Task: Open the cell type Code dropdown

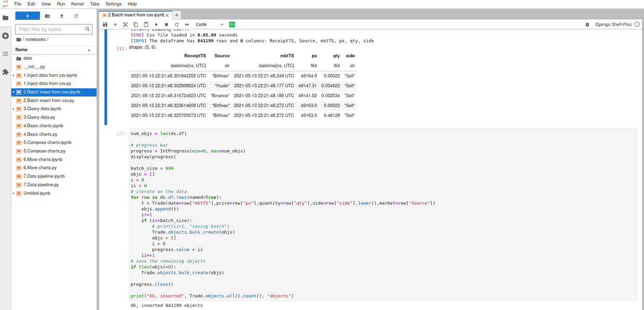Action: point(209,24)
